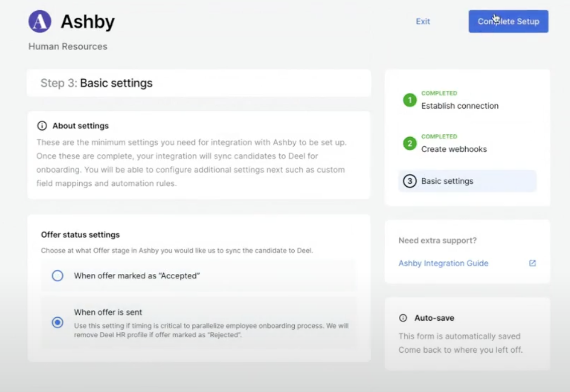Click the Auto-save info icon
The height and width of the screenshot is (392, 570).
click(403, 318)
